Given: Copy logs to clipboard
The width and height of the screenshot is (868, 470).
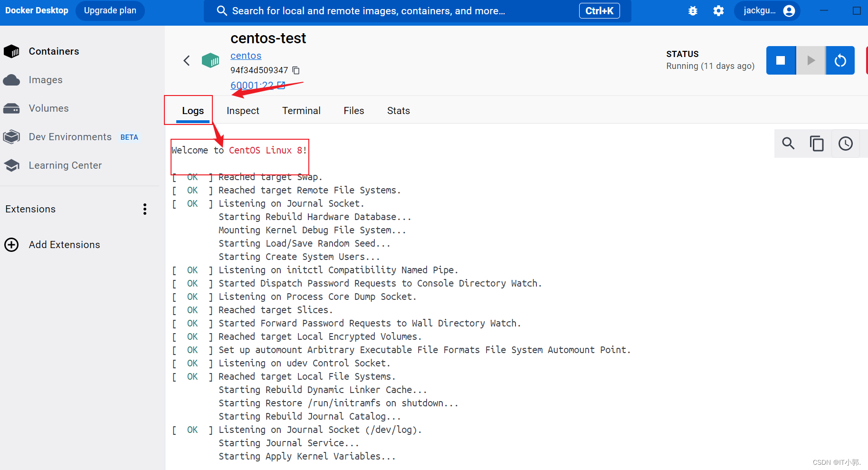Looking at the screenshot, I should coord(817,144).
